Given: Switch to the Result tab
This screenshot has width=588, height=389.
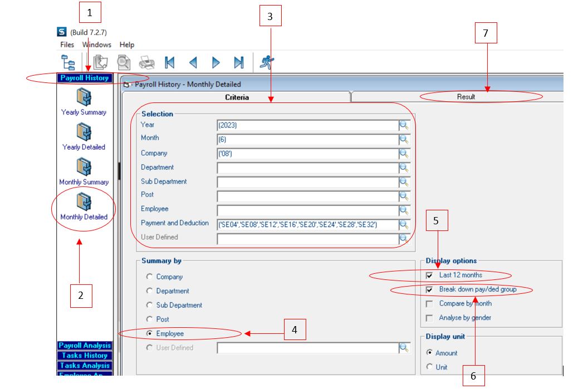Looking at the screenshot, I should (x=465, y=97).
